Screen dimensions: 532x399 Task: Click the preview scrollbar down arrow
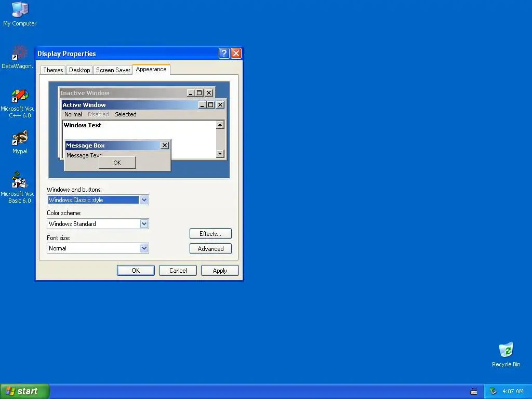[220, 154]
